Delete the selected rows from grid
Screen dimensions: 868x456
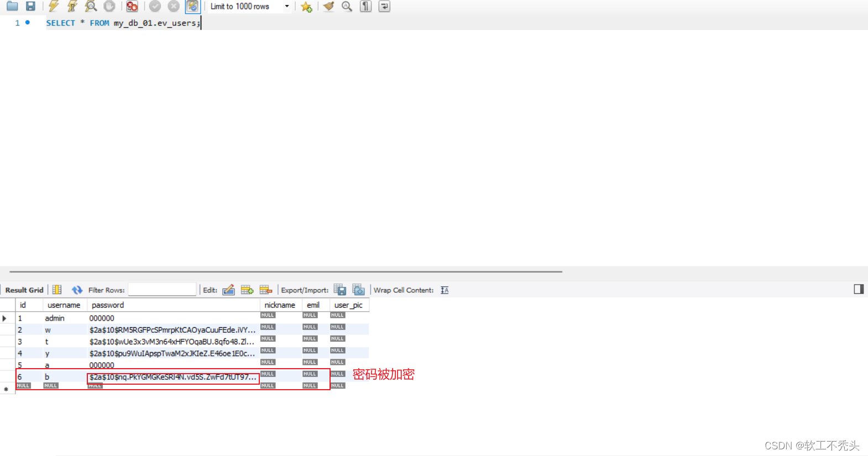pyautogui.click(x=266, y=290)
